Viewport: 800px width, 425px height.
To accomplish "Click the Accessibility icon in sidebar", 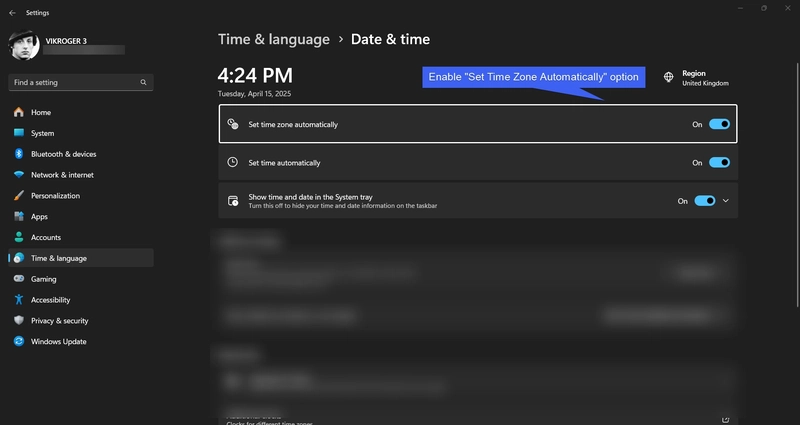I will point(18,300).
